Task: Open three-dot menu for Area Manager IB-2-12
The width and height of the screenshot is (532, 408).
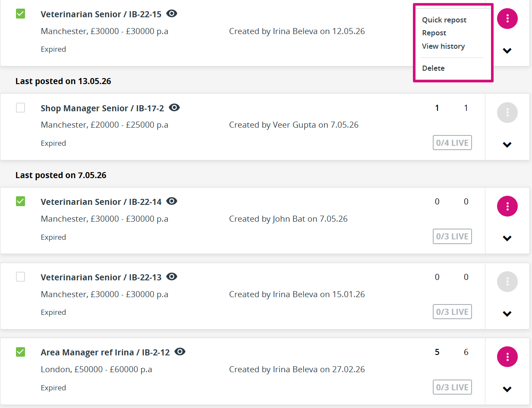Action: (x=507, y=357)
